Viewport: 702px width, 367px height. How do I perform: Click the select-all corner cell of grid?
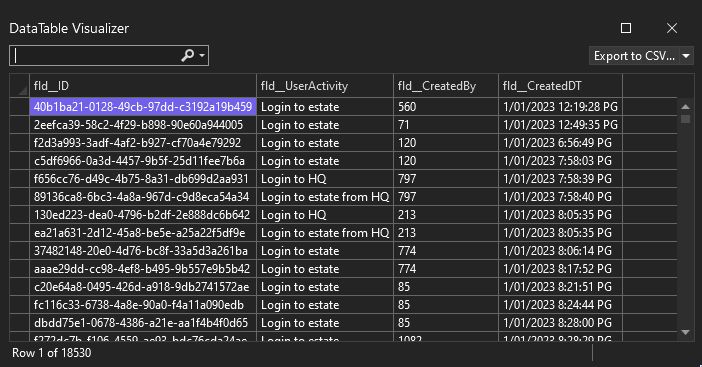20,86
